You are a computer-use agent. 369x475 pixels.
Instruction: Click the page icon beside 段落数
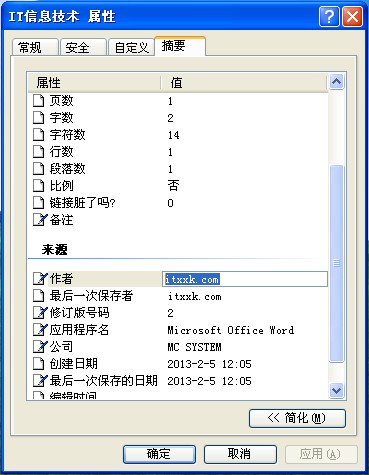(39, 169)
